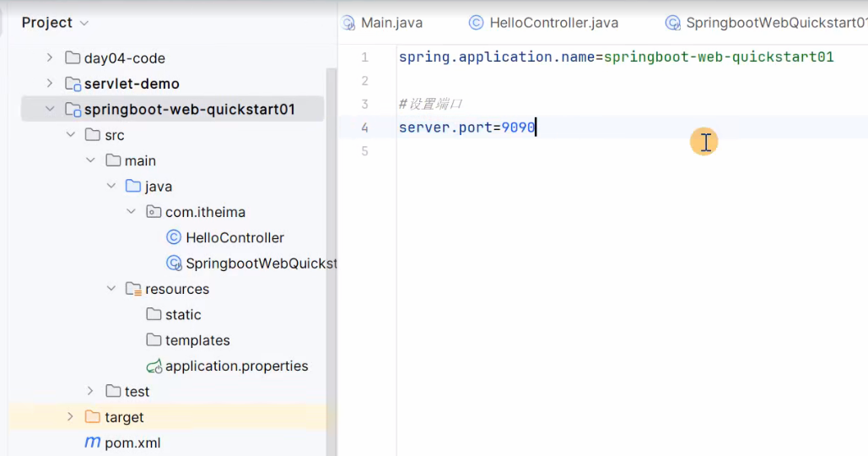Click line number 1 in the gutter
Screen dimensions: 868x456
click(364, 57)
